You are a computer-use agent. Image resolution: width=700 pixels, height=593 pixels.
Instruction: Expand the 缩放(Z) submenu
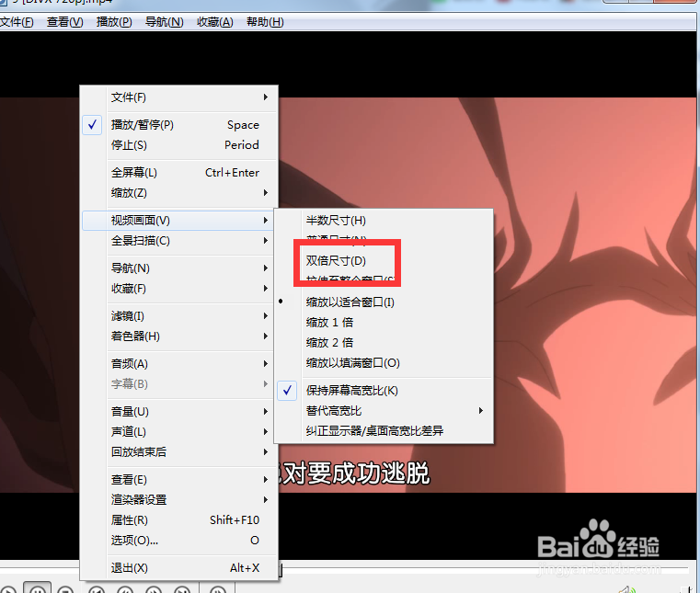178,193
